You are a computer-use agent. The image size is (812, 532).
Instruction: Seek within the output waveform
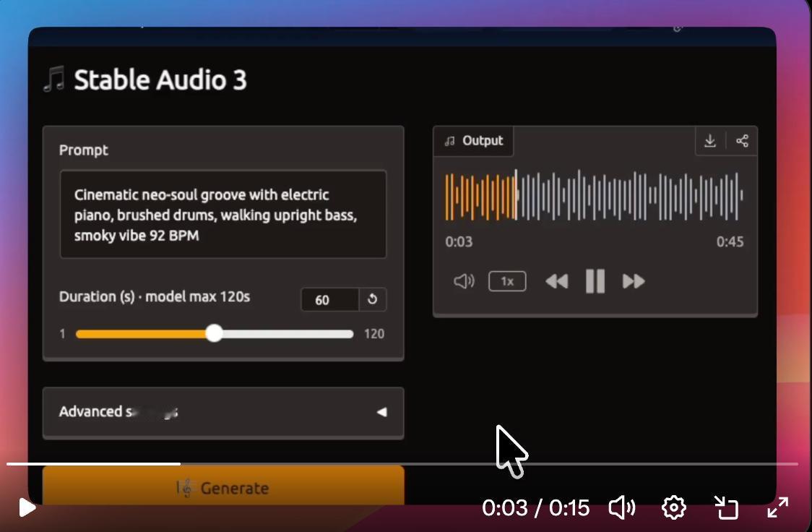click(x=594, y=196)
